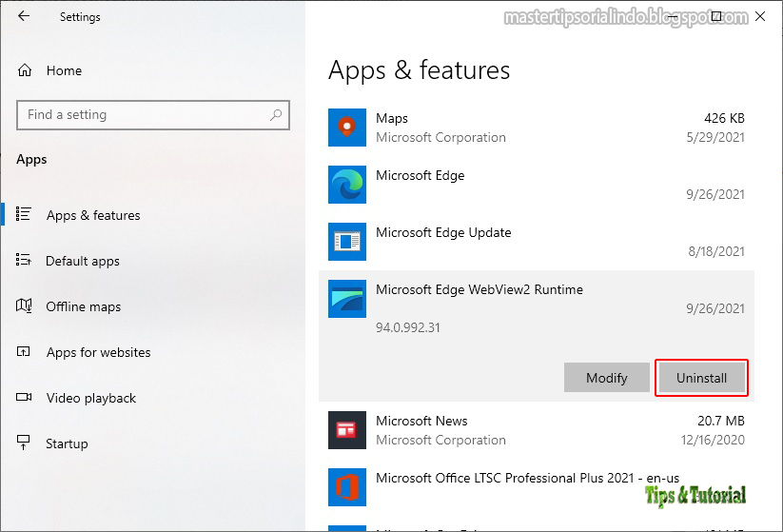Click the Apps & features page heading
The image size is (783, 532).
[419, 70]
